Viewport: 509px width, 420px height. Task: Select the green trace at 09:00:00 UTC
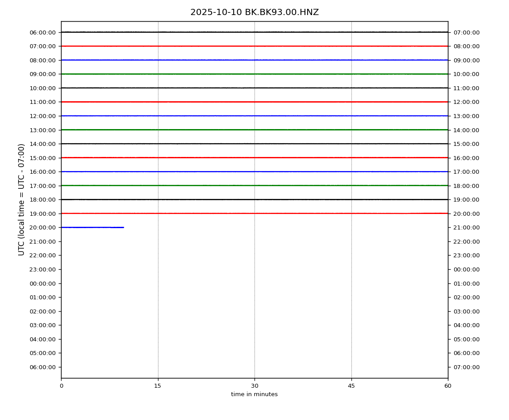pyautogui.click(x=254, y=74)
